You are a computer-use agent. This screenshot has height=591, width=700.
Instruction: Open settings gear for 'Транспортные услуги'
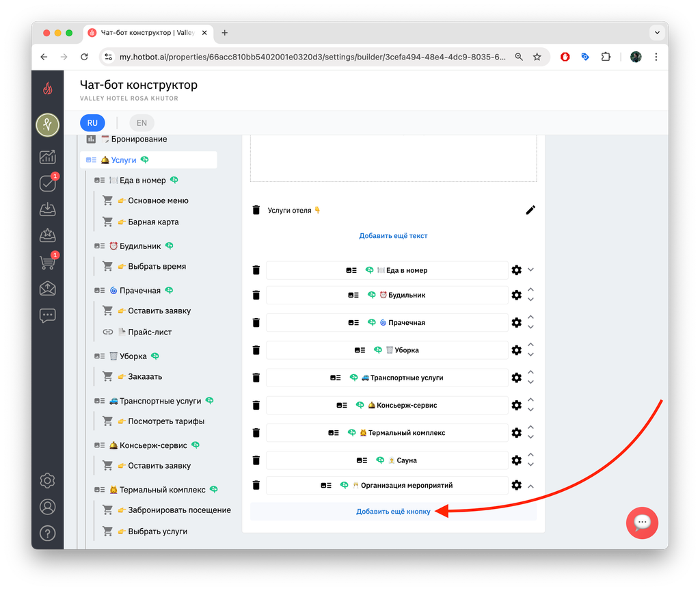(517, 378)
